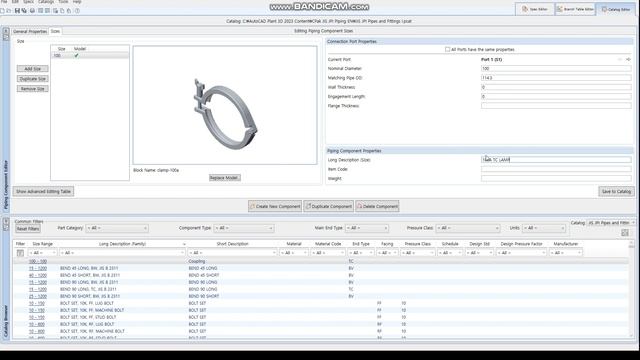Click the Open folder toolbar icon

(9, 11)
